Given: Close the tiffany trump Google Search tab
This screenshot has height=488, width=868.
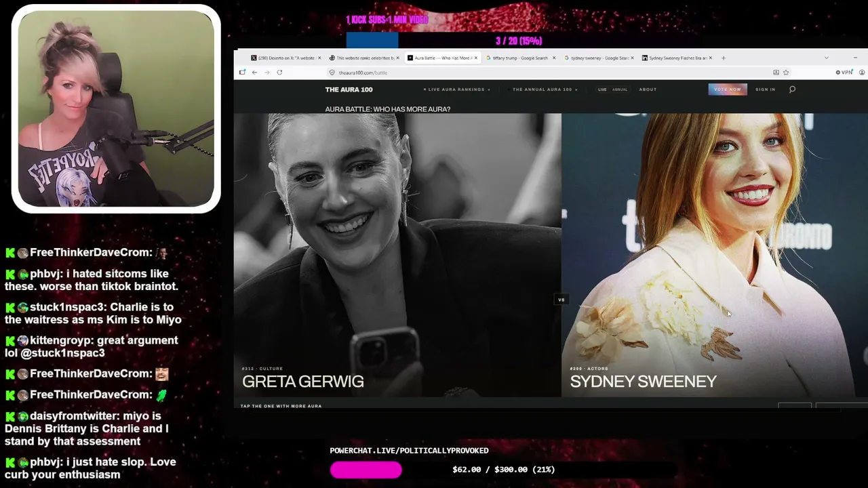Looking at the screenshot, I should (554, 58).
